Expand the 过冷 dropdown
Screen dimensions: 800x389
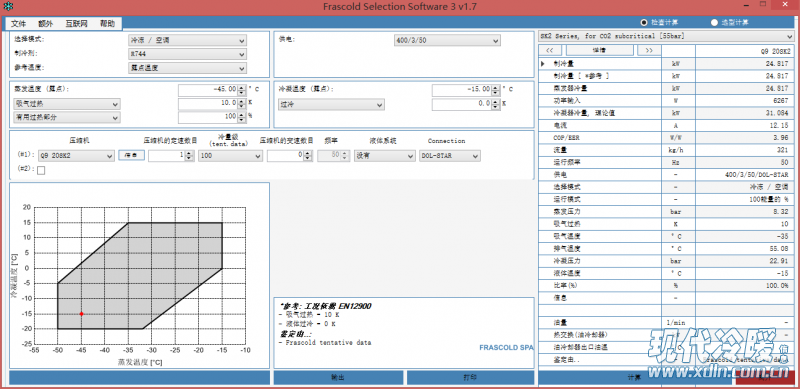[331, 105]
